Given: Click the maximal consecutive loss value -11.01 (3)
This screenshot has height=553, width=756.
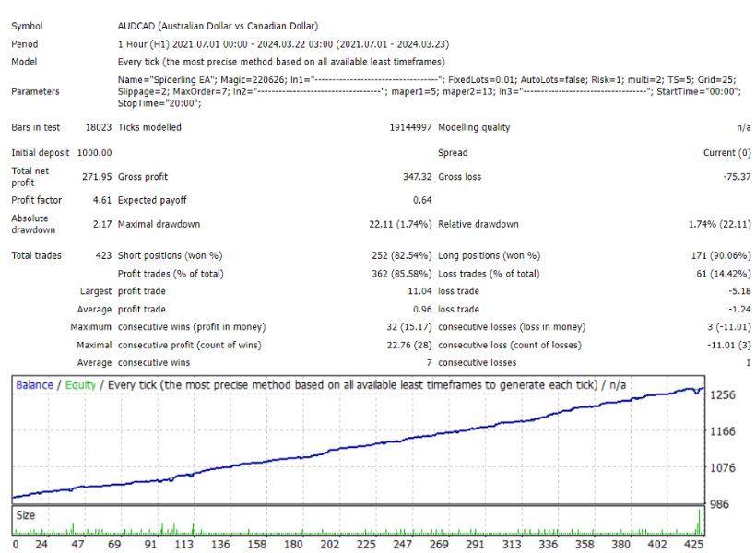Looking at the screenshot, I should [x=729, y=346].
